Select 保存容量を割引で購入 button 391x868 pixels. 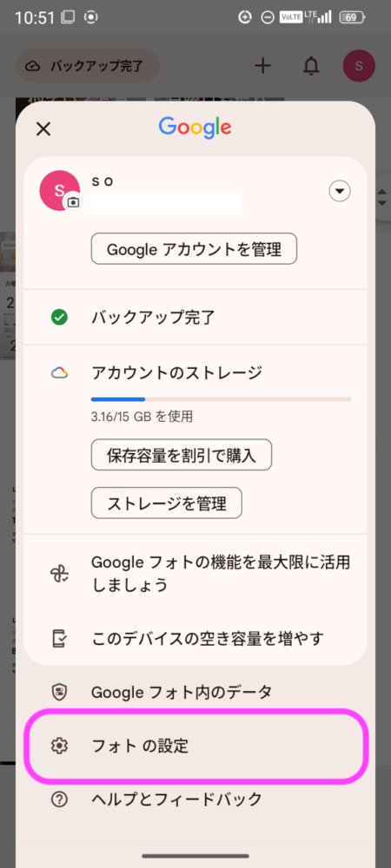tap(182, 455)
